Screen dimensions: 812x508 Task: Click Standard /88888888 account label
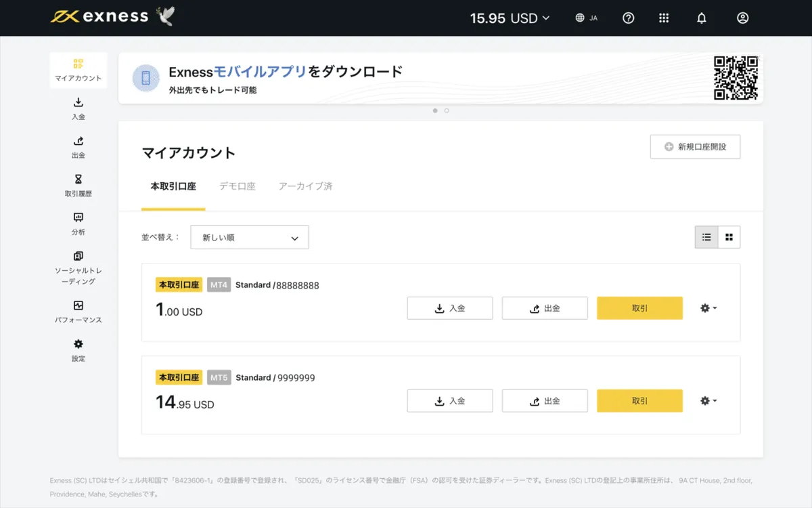pyautogui.click(x=277, y=285)
